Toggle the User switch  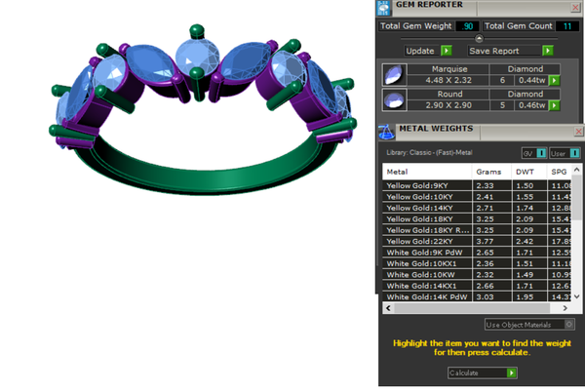[574, 153]
